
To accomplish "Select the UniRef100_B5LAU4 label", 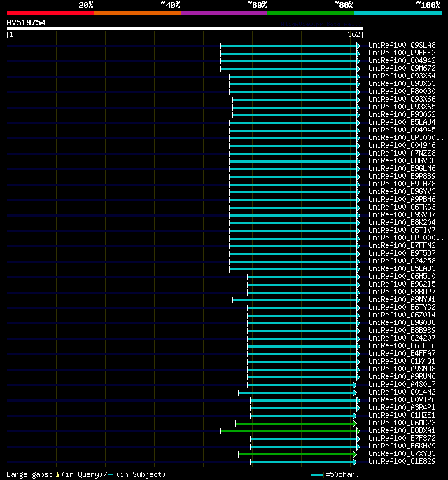I will pyautogui.click(x=402, y=122).
